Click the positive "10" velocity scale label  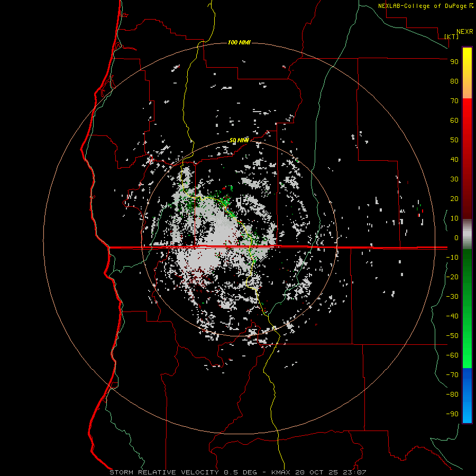tap(454, 218)
